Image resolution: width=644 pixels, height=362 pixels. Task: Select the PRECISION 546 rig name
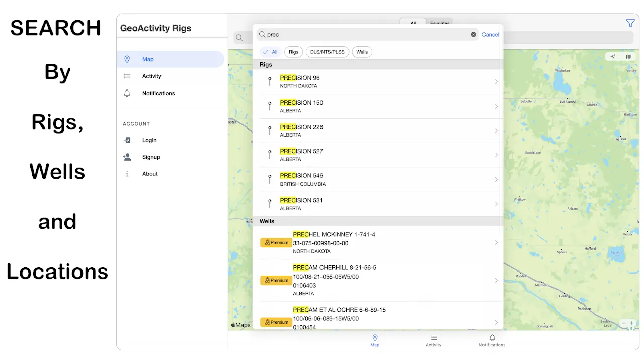point(301,175)
